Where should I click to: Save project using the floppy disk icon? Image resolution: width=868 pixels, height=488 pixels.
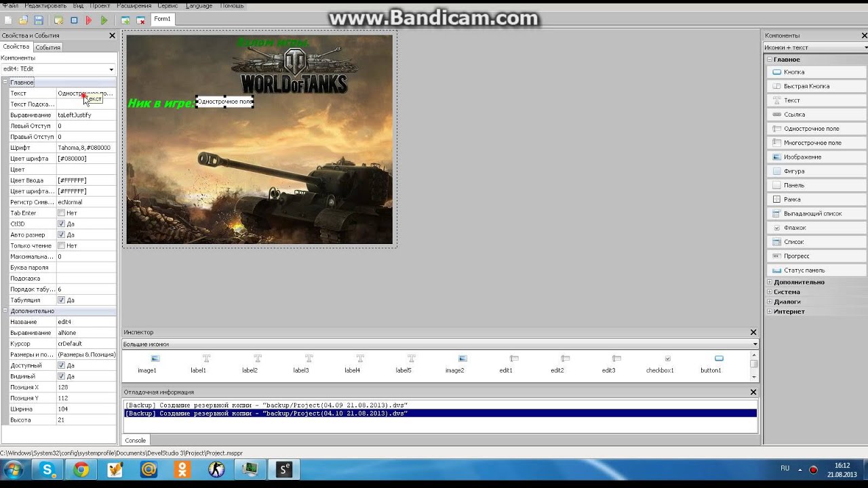pos(39,20)
